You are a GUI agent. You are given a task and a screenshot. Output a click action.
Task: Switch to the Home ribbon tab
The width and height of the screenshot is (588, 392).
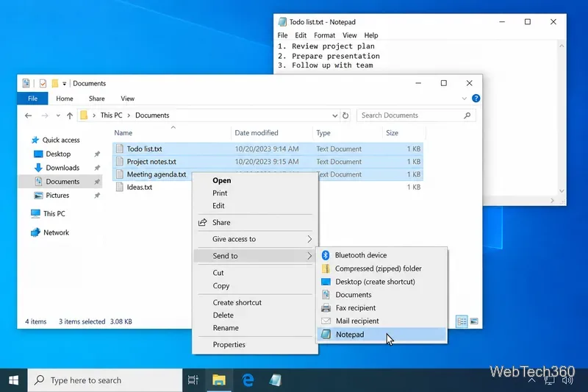coord(65,99)
